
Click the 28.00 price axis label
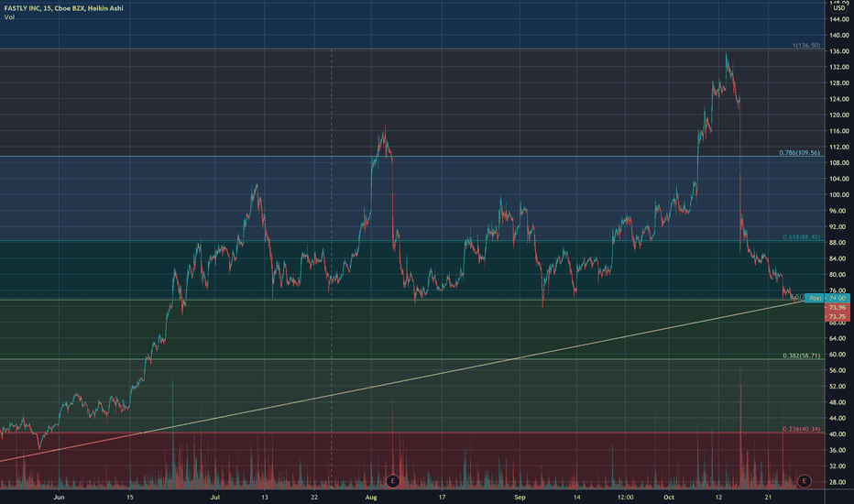838,482
